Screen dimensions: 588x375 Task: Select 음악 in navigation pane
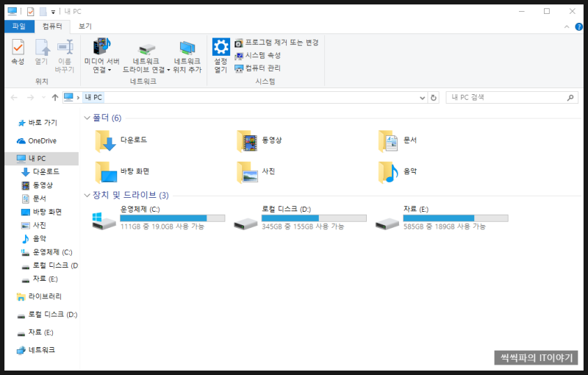tap(34, 239)
